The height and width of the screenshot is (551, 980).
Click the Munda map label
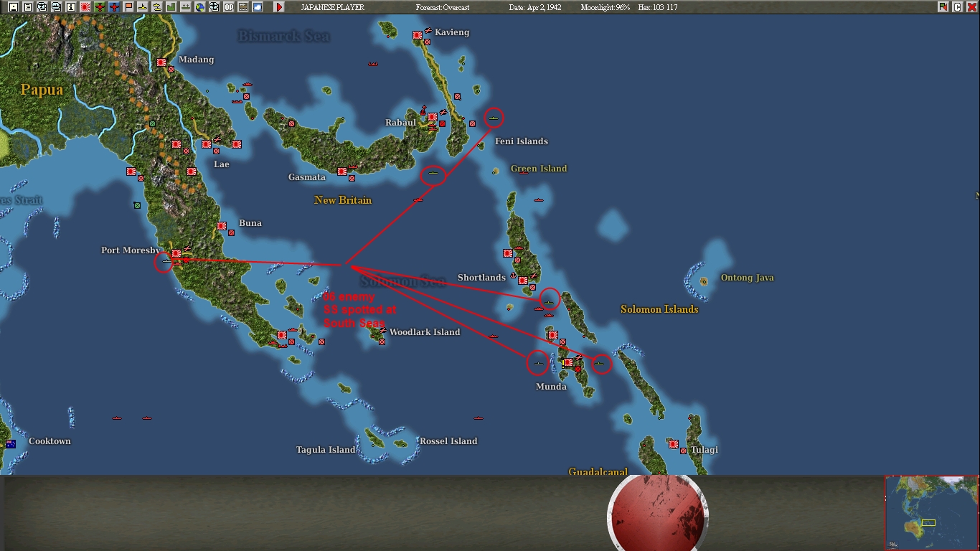pyautogui.click(x=551, y=387)
